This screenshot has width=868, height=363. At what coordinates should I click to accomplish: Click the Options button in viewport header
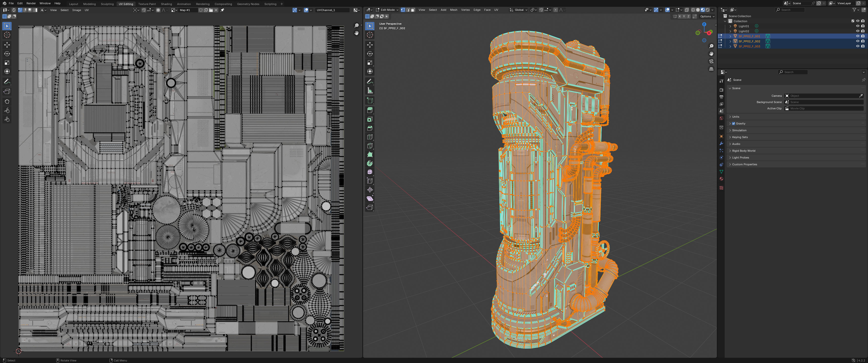pos(707,16)
